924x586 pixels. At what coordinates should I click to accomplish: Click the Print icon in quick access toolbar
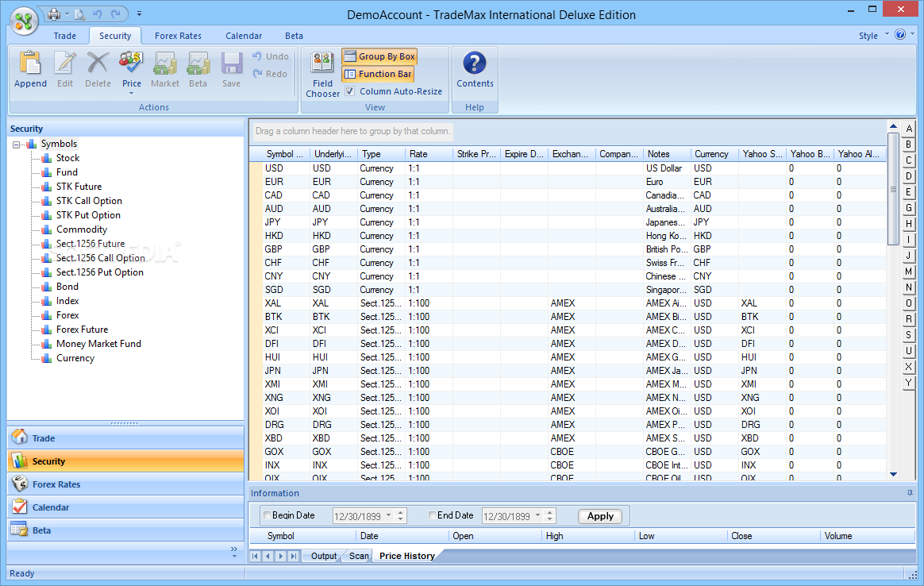coord(54,13)
